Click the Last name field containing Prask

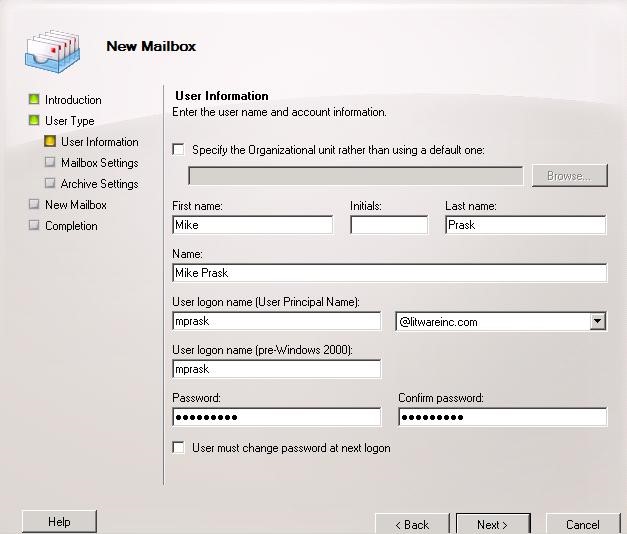click(526, 225)
